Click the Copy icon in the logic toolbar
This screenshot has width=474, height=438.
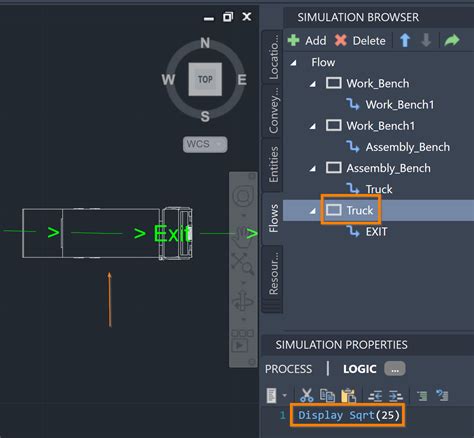(x=327, y=395)
